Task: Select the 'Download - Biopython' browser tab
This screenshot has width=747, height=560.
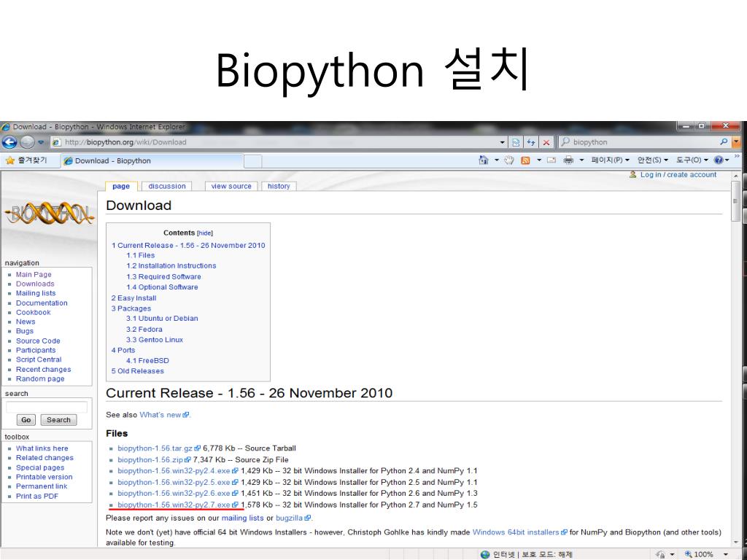Action: (152, 161)
